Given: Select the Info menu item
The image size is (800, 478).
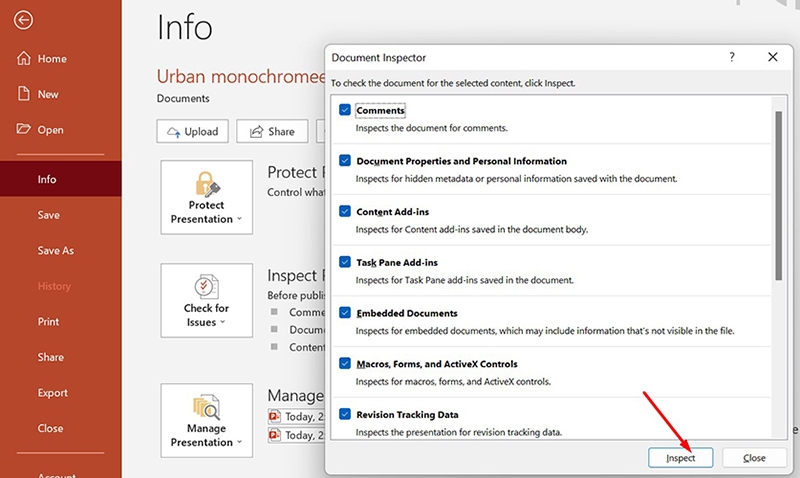Looking at the screenshot, I should point(61,179).
